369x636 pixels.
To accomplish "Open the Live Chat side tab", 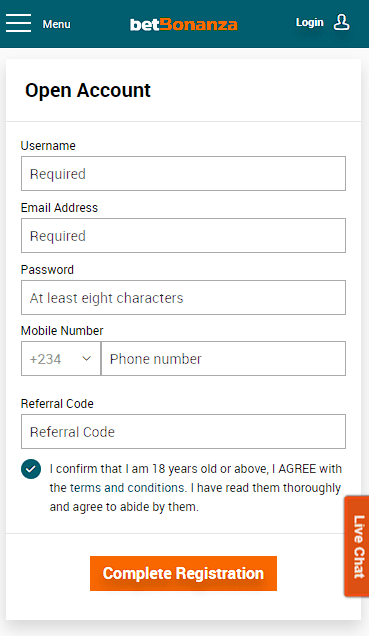I will coord(357,546).
